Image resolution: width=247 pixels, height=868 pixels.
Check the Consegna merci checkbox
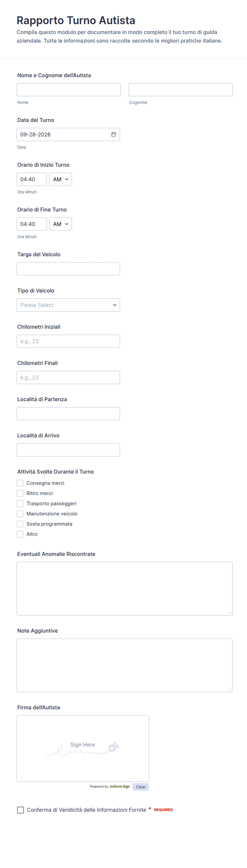pyautogui.click(x=20, y=483)
